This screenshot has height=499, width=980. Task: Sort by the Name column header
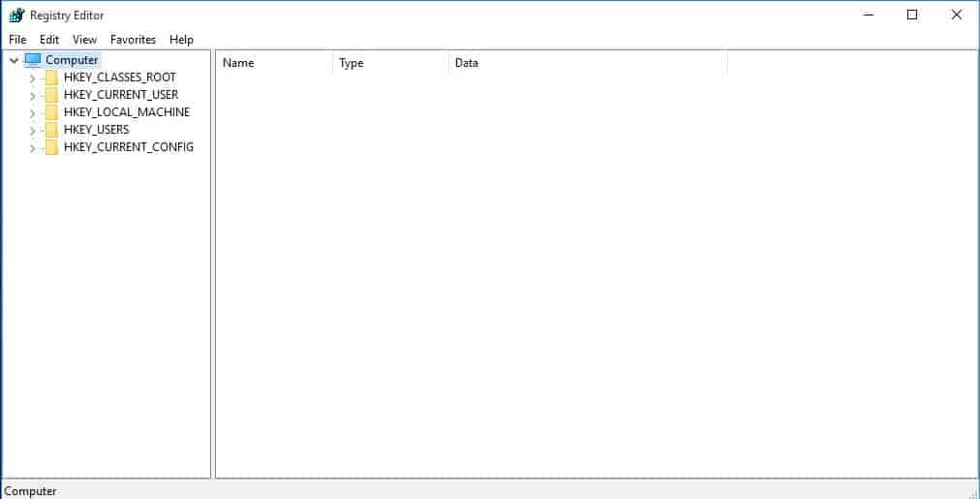point(274,63)
